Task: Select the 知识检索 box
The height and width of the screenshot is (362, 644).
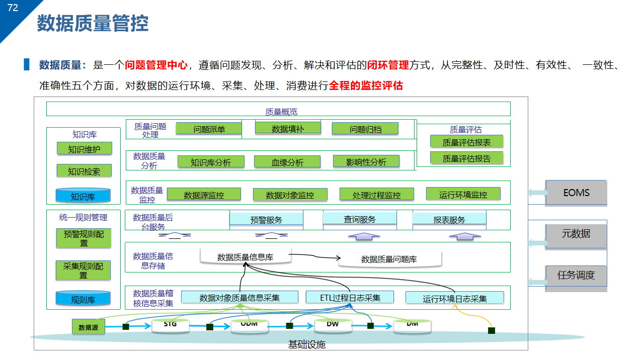Action: pyautogui.click(x=84, y=171)
